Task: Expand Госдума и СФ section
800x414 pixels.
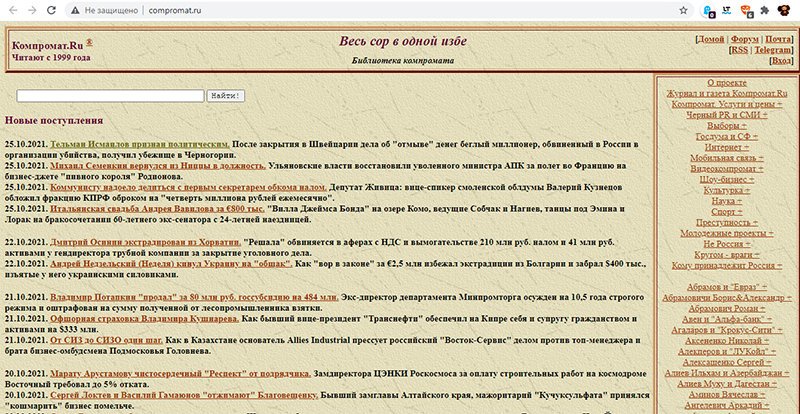Action: click(x=727, y=136)
